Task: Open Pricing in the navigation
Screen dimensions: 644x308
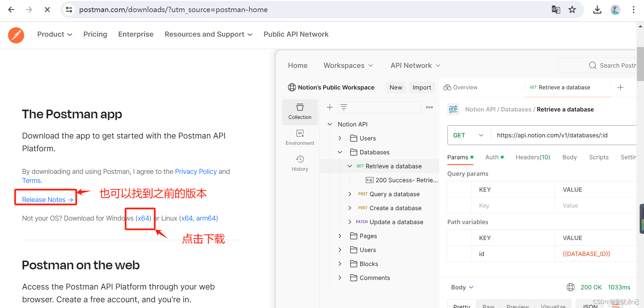Action: 95,34
